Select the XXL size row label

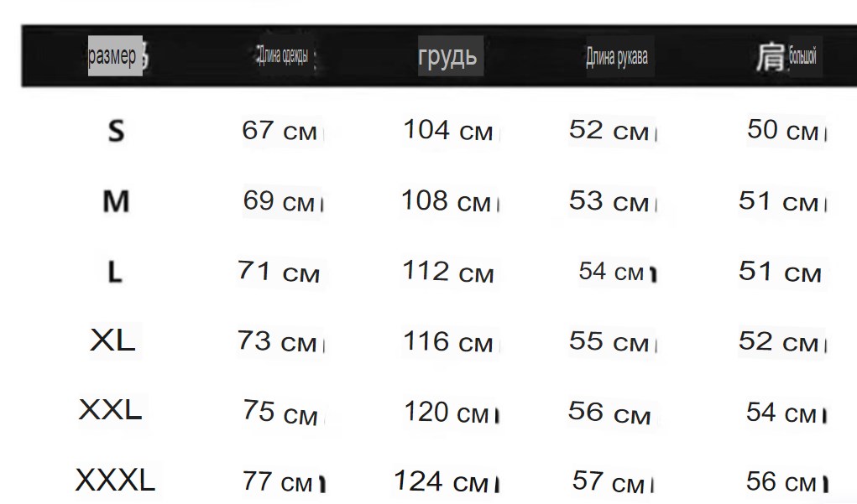point(111,409)
